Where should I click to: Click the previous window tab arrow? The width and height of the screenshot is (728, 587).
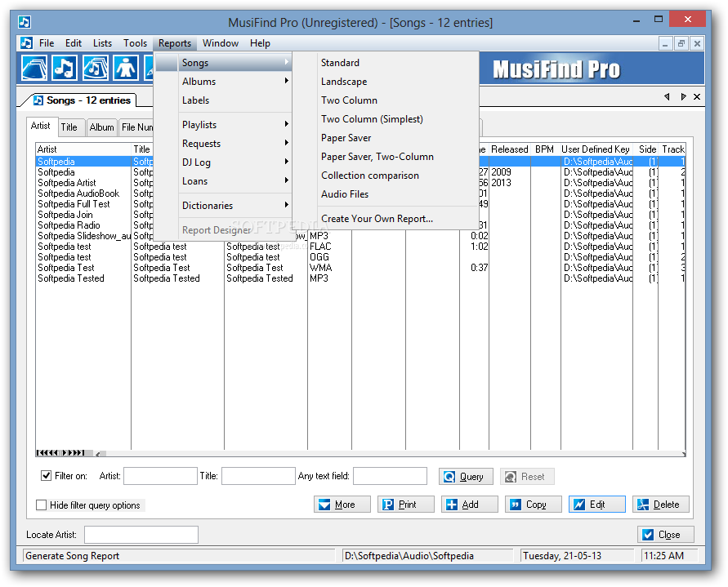point(668,96)
